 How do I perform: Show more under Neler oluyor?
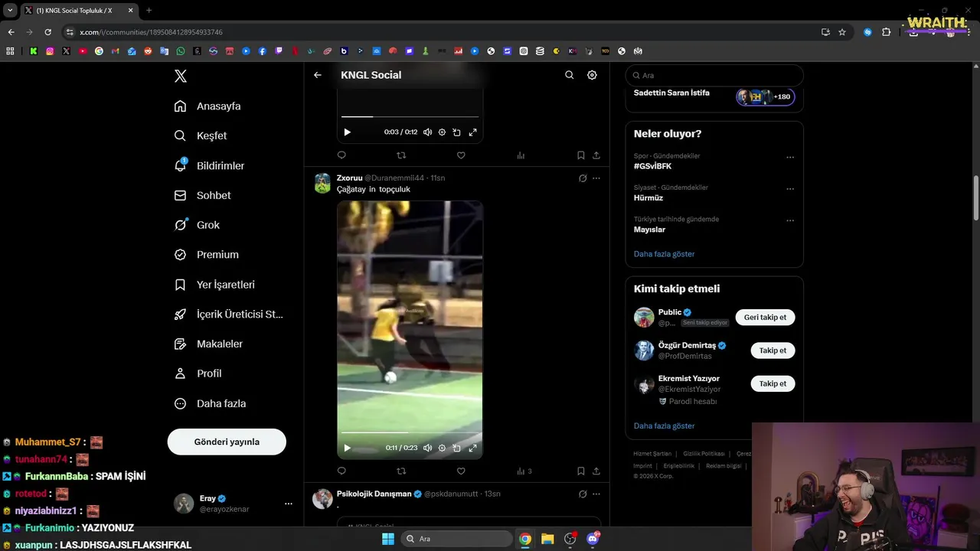(x=664, y=254)
